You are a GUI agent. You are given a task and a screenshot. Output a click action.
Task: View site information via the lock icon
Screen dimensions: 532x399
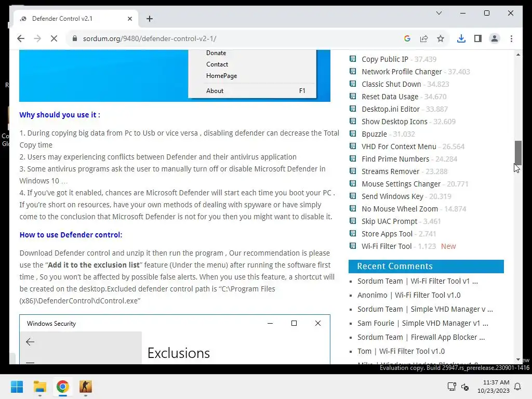click(x=75, y=38)
